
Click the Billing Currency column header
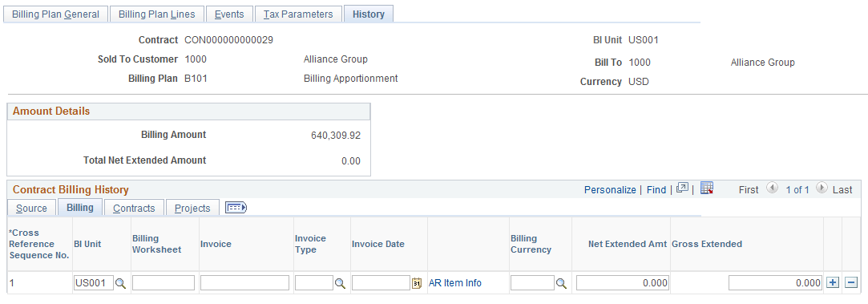pos(531,244)
